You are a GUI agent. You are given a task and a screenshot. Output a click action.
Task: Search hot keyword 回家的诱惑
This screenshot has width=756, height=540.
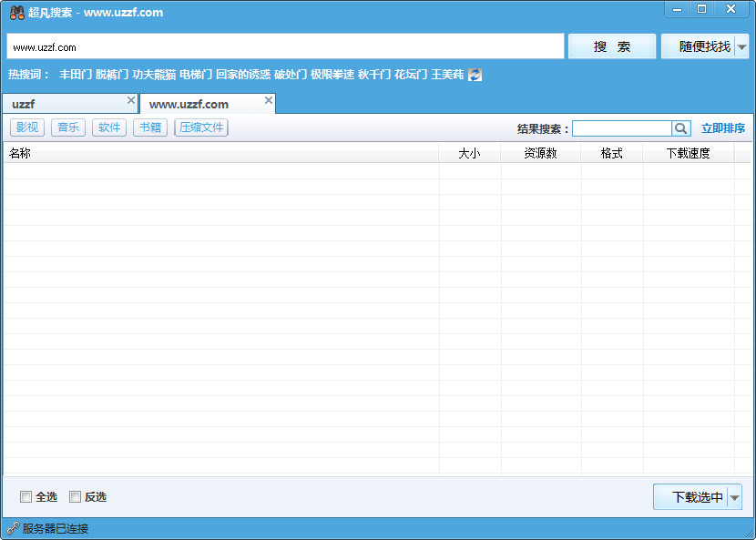[243, 75]
